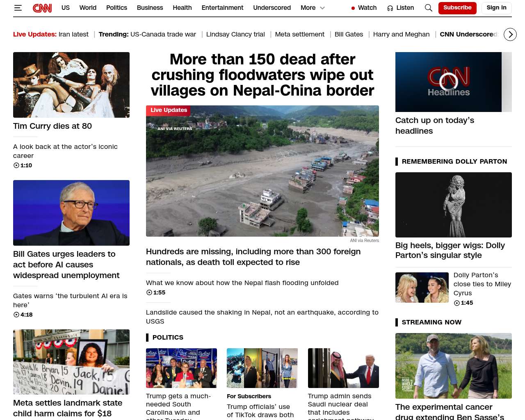525x420 pixels.
Task: Click the red Subscribe button
Action: pos(457,8)
